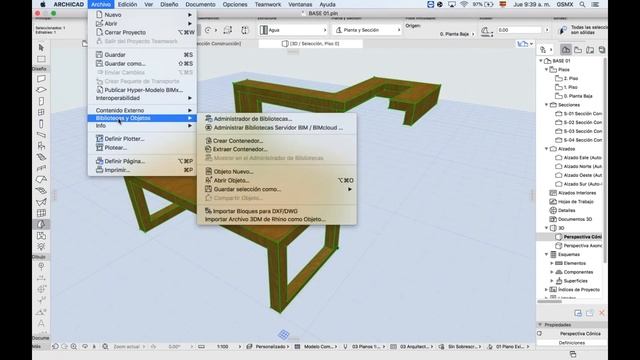
Task: Open Layout Book in Navigator
Action: click(x=590, y=50)
